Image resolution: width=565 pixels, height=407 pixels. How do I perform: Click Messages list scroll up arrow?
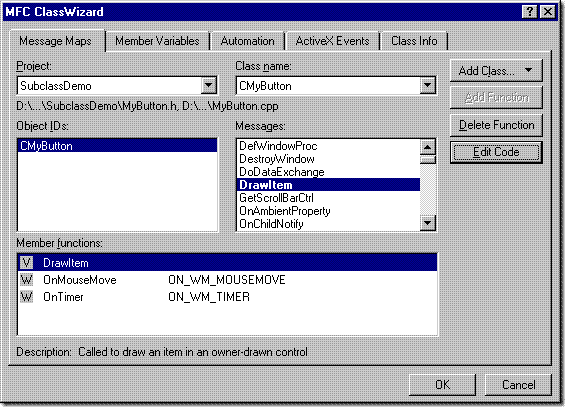click(x=428, y=147)
